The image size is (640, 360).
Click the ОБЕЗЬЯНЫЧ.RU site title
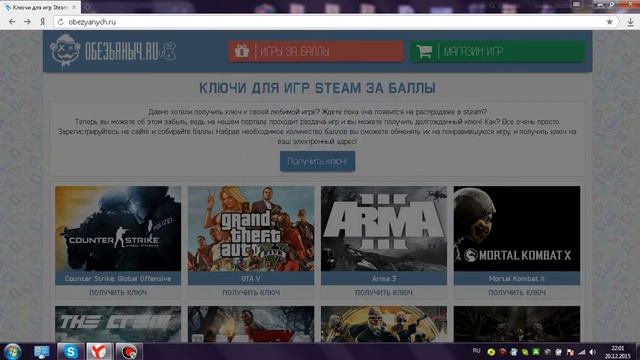click(x=121, y=51)
